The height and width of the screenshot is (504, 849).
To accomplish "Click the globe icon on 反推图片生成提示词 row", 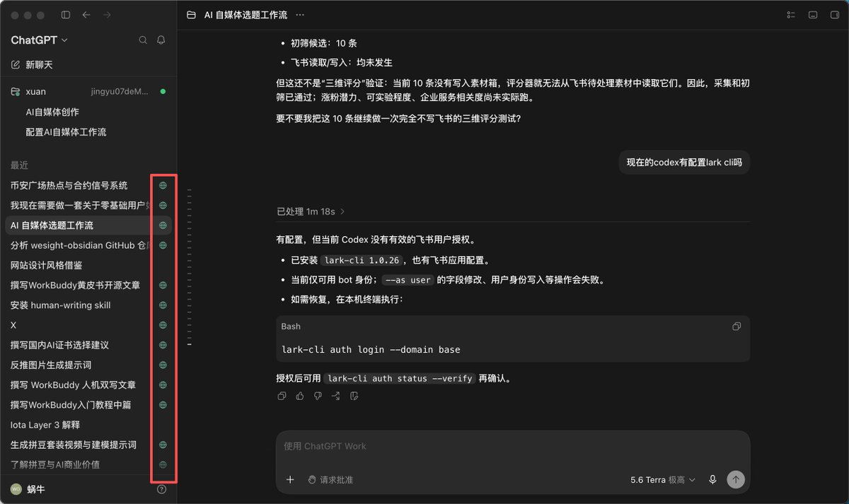I will (x=163, y=365).
